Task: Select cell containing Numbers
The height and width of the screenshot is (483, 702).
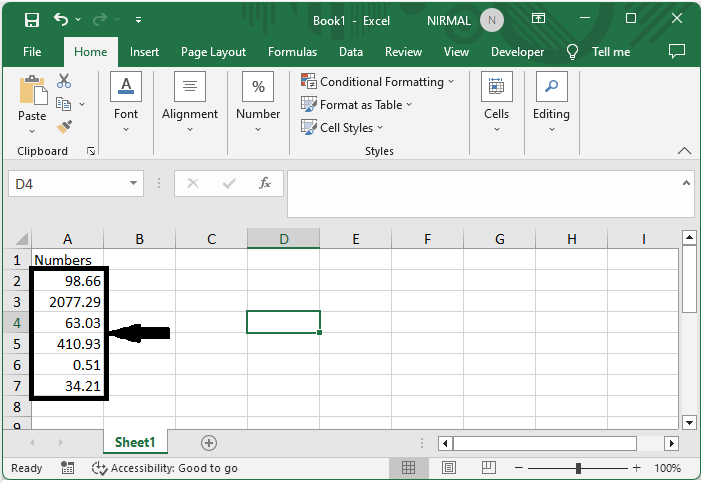Action: tap(68, 260)
